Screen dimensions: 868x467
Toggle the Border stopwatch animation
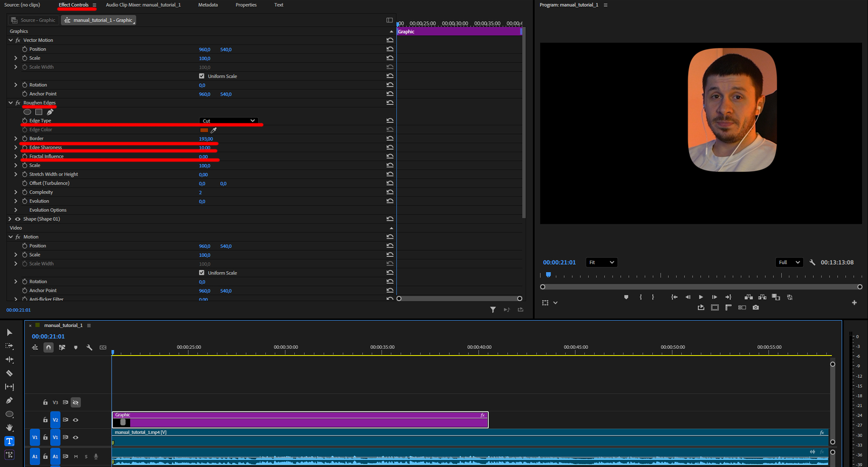pos(25,138)
